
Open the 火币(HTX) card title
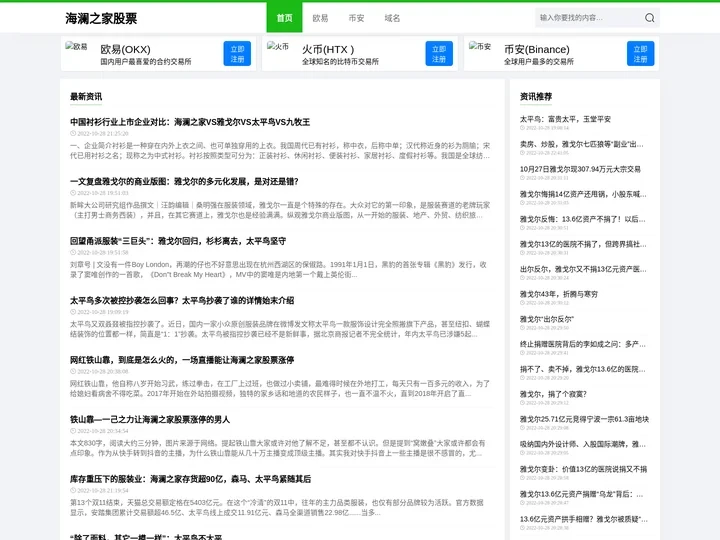[328, 49]
